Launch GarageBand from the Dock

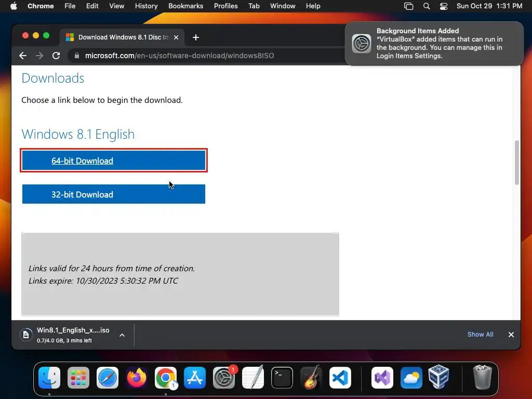(311, 378)
